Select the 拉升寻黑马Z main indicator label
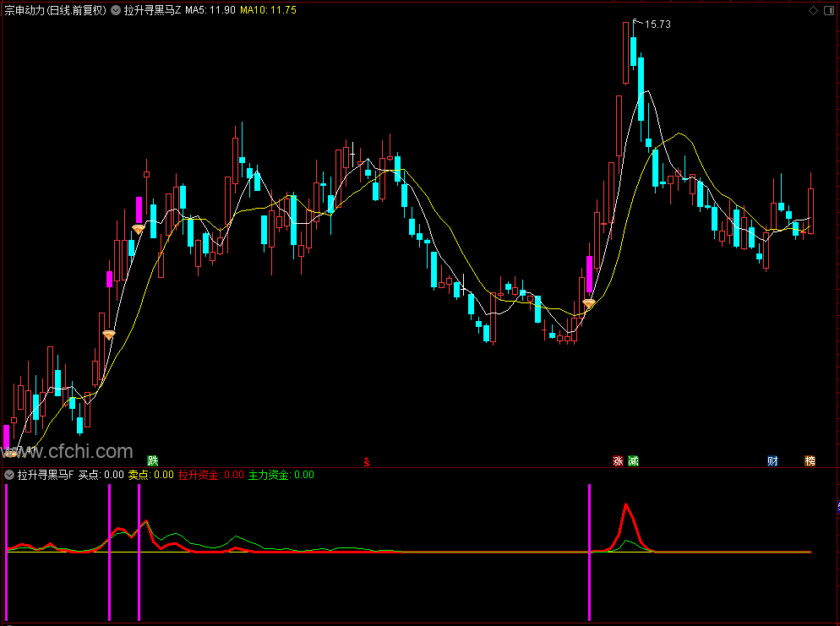 click(x=153, y=10)
